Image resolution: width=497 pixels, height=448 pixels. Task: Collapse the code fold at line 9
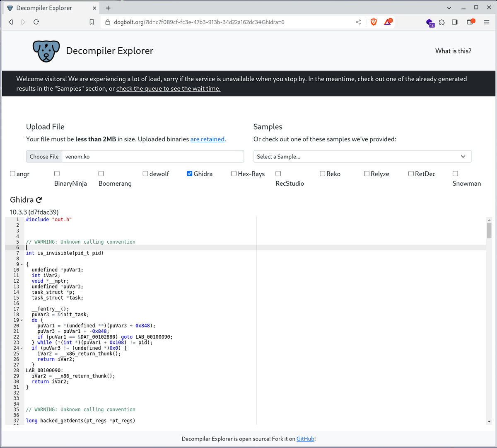click(x=22, y=264)
